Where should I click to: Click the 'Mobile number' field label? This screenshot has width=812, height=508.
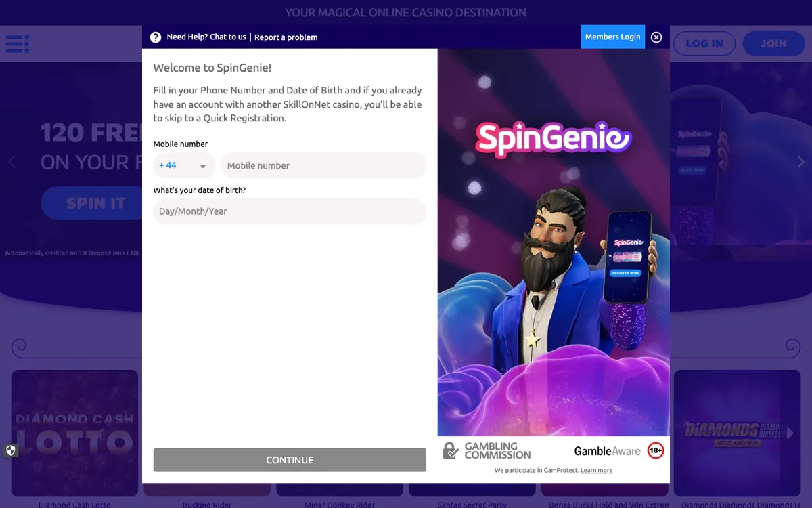pos(181,144)
